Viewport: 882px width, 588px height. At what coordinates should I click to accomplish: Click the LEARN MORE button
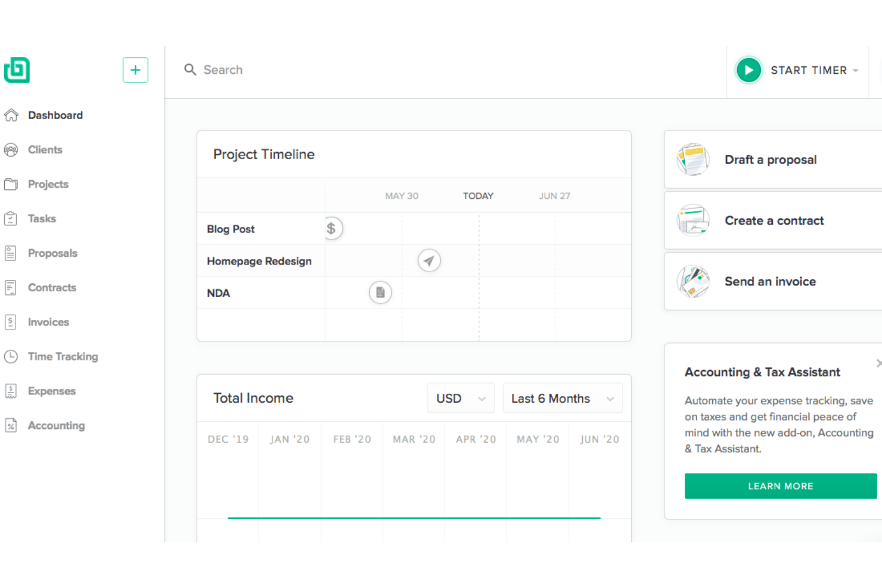781,486
